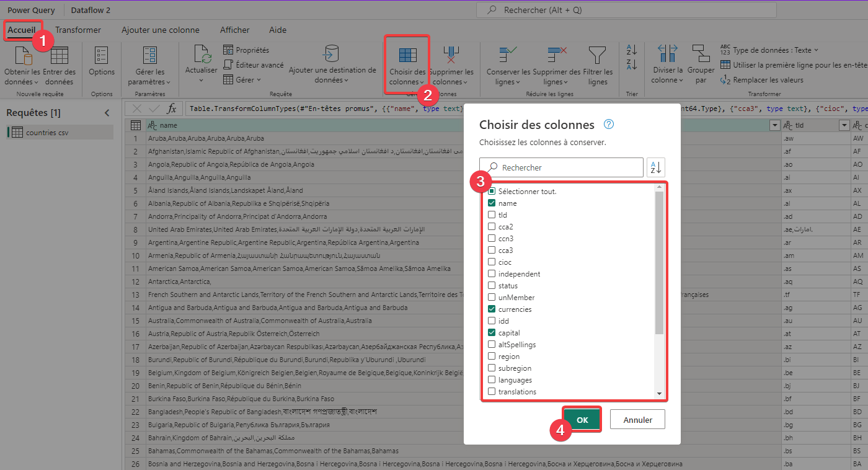Toggle the Sélectionner tout checkbox

492,192
